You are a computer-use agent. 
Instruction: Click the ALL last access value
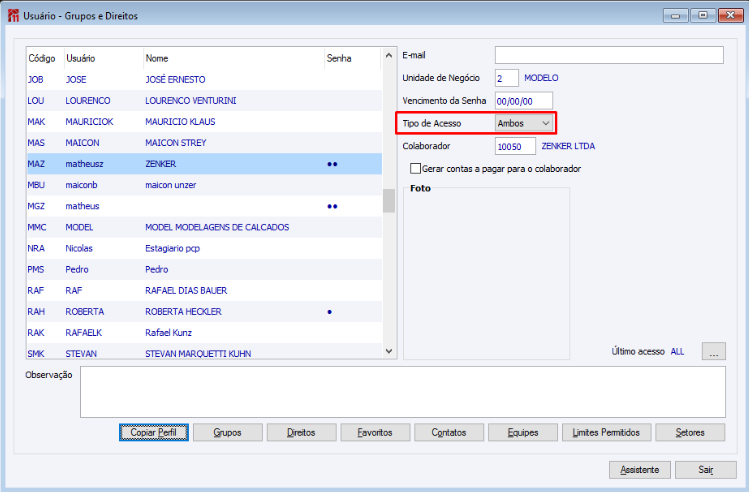(x=677, y=352)
